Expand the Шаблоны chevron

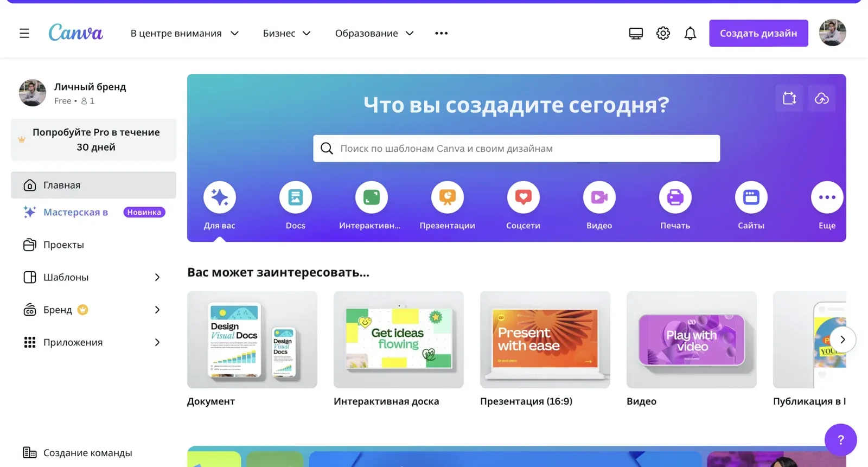tap(157, 277)
